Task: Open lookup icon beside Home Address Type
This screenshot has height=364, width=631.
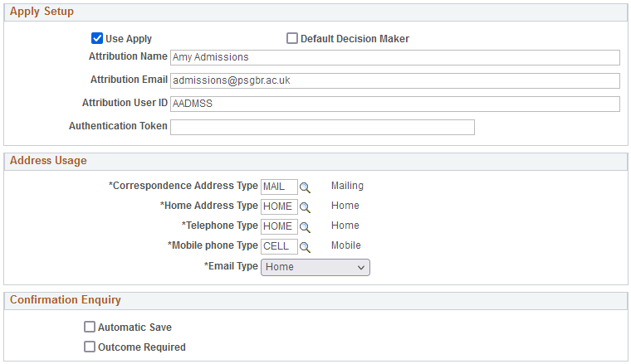Action: coord(305,207)
